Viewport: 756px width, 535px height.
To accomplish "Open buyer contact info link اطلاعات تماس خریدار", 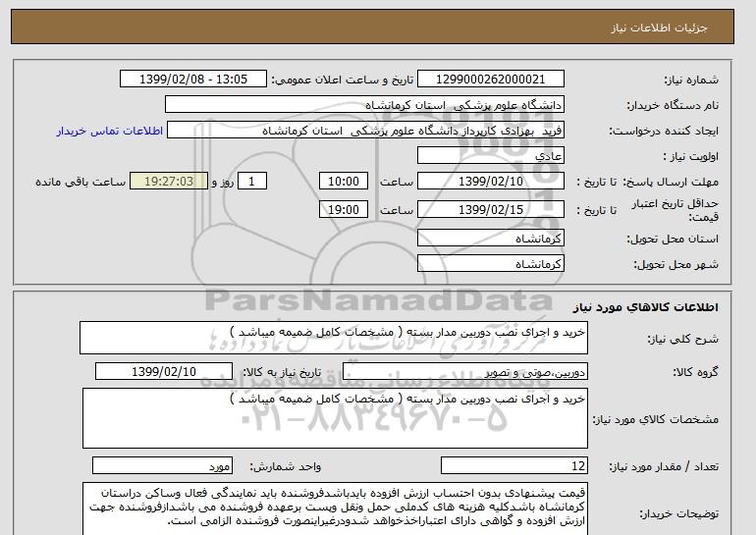I will coord(109,131).
